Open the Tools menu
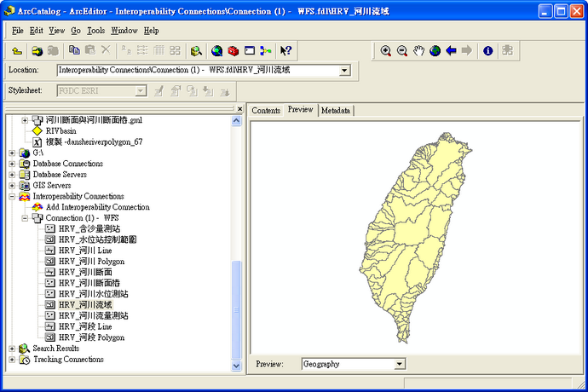The height and width of the screenshot is (392, 588). 95,30
